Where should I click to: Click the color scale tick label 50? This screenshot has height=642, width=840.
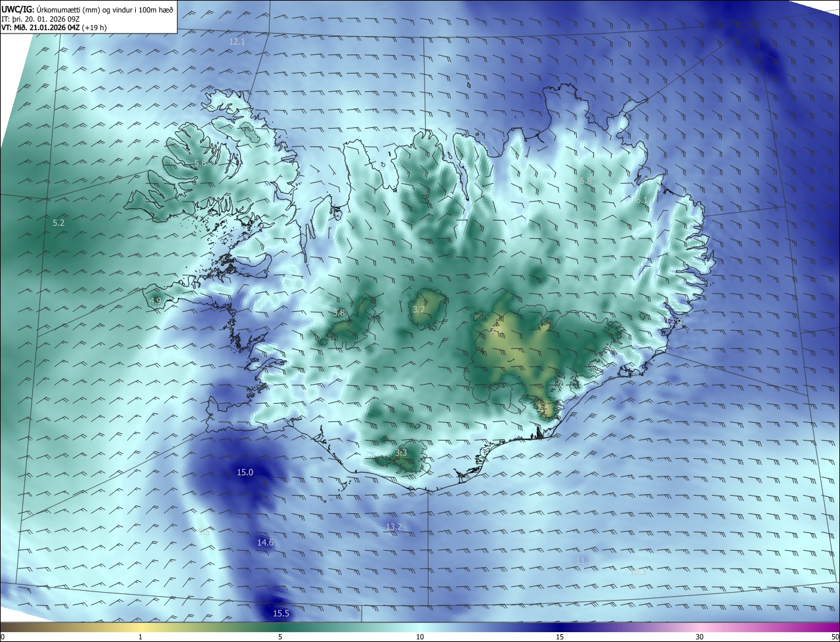pos(835,637)
